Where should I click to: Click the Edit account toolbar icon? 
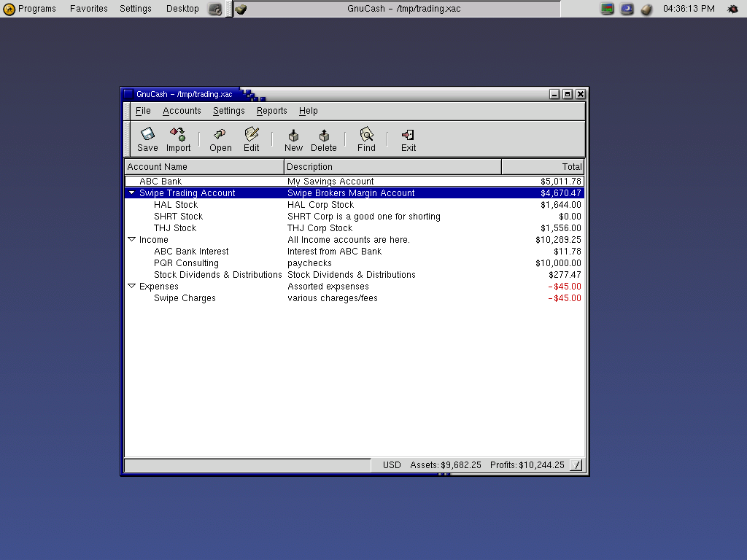[251, 139]
